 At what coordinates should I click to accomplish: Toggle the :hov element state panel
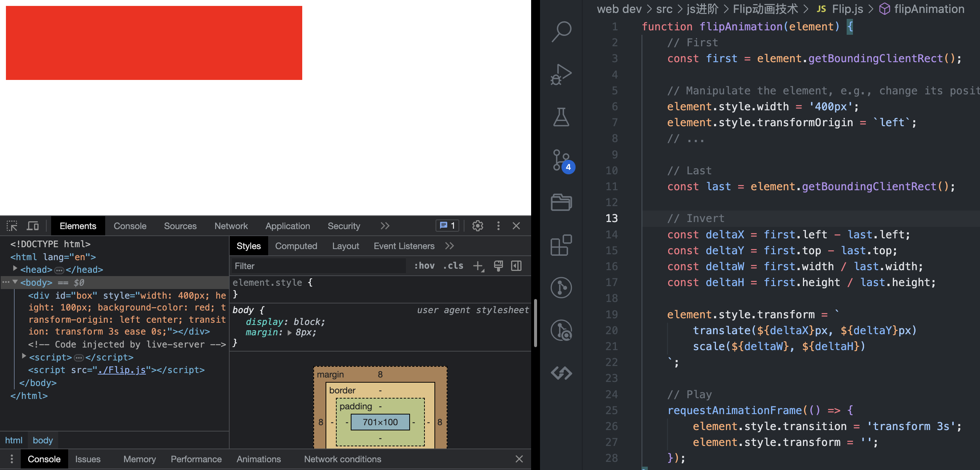[424, 266]
